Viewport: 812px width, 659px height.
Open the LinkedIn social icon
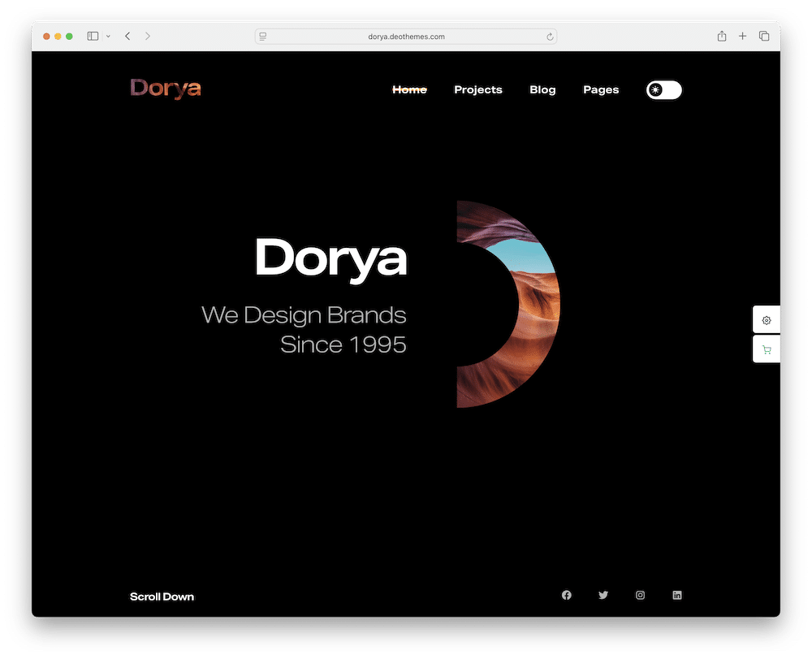click(x=677, y=596)
